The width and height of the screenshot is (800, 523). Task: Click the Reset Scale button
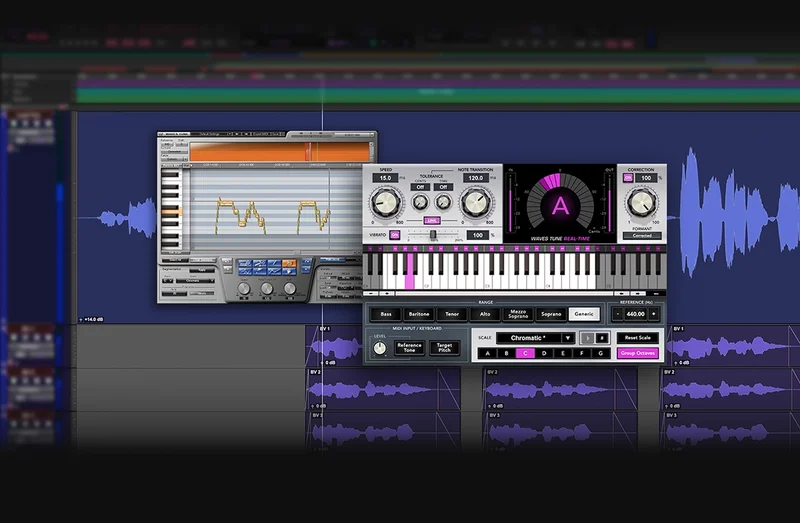coord(638,338)
